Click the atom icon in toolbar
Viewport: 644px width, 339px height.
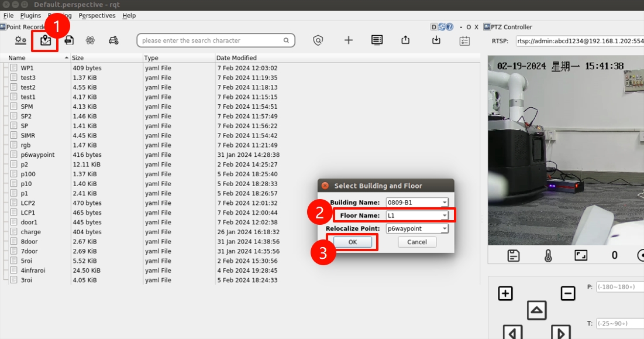coord(90,40)
